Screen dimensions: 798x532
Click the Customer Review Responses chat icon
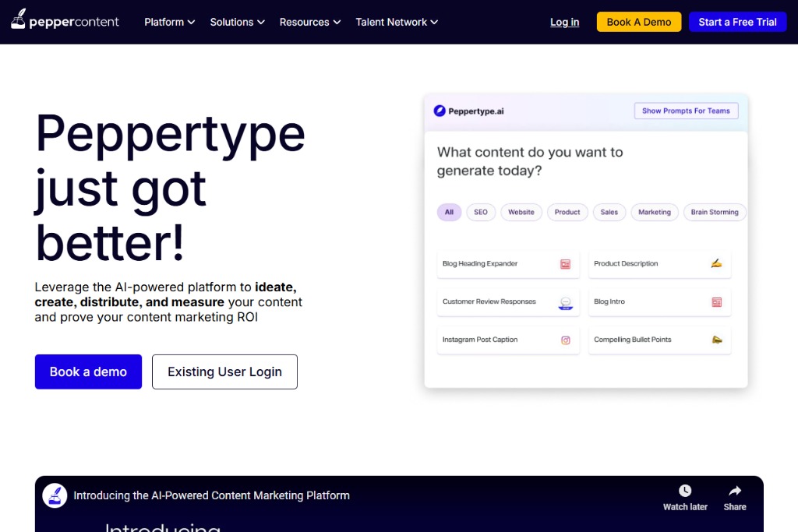(564, 303)
